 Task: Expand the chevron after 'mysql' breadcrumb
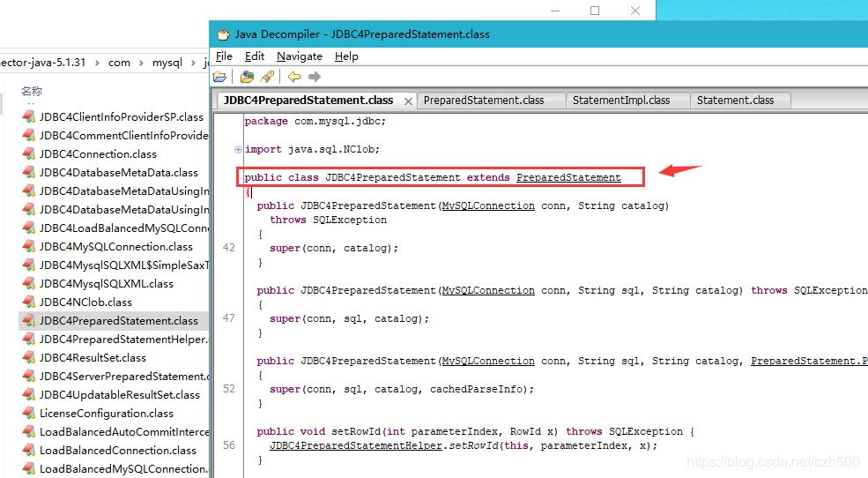point(193,63)
